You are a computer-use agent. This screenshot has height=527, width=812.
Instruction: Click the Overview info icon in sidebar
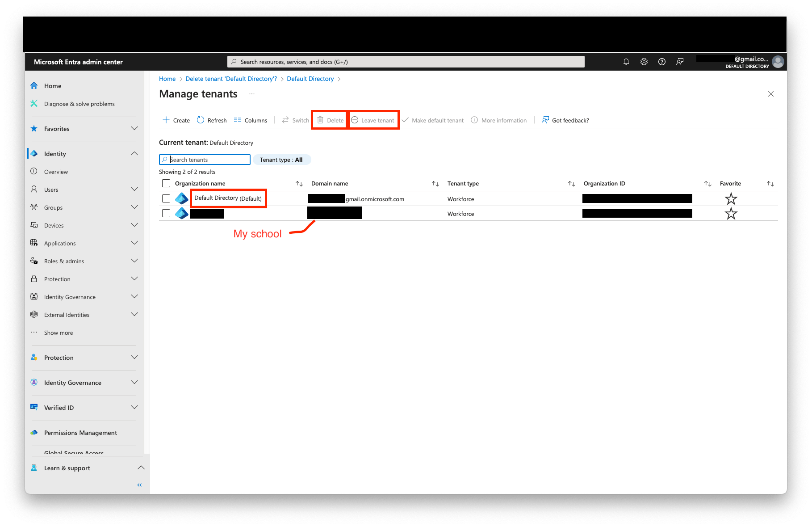pyautogui.click(x=34, y=171)
